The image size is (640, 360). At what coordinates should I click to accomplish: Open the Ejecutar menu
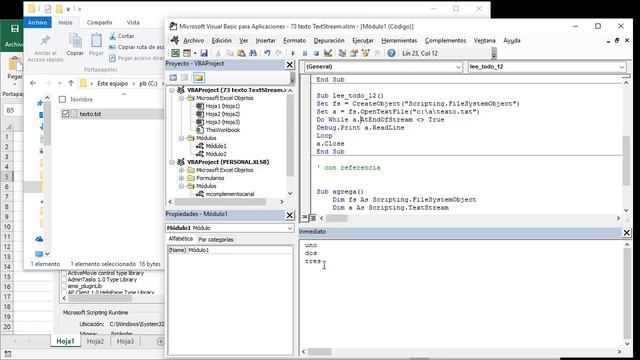[363, 40]
